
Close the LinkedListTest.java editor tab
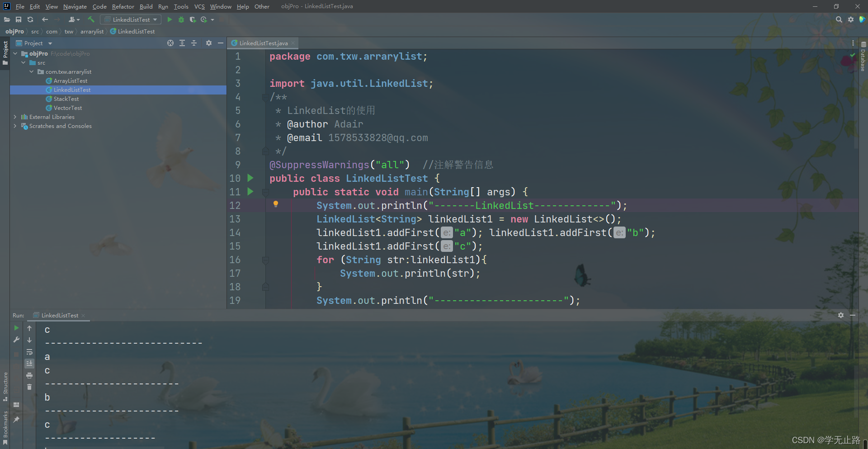tap(292, 43)
